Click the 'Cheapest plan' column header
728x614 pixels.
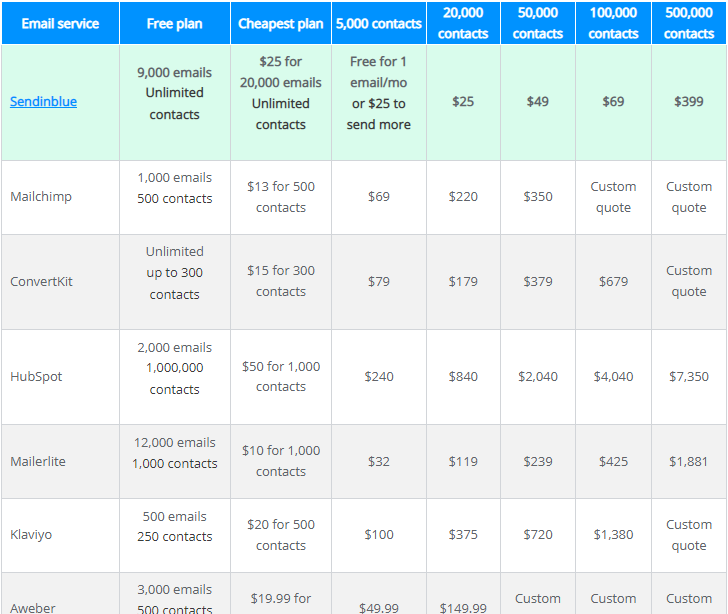click(x=281, y=23)
